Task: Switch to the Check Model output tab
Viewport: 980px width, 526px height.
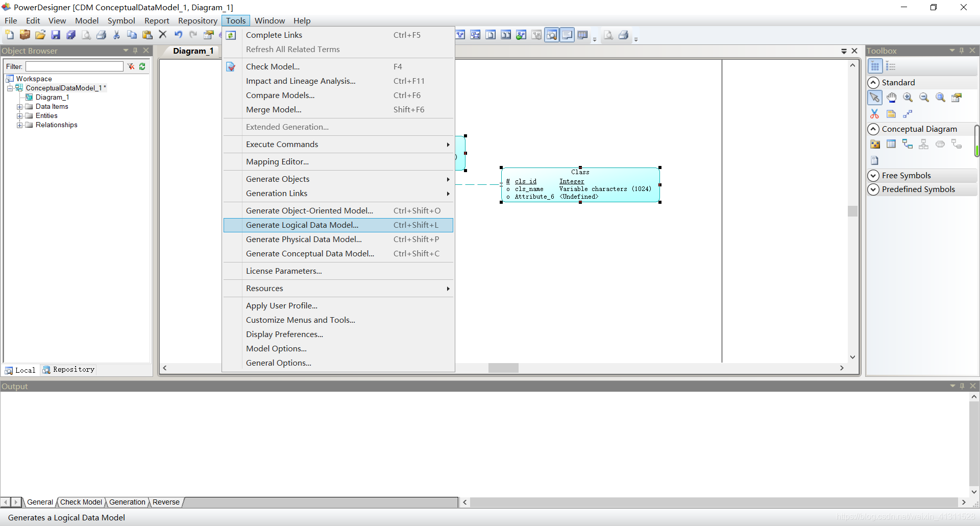Action: click(x=81, y=502)
